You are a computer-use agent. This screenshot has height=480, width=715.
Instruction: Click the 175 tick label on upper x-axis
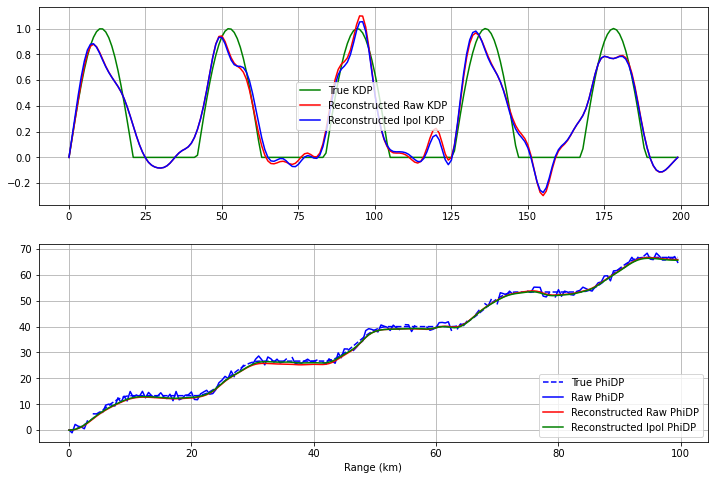(x=604, y=216)
